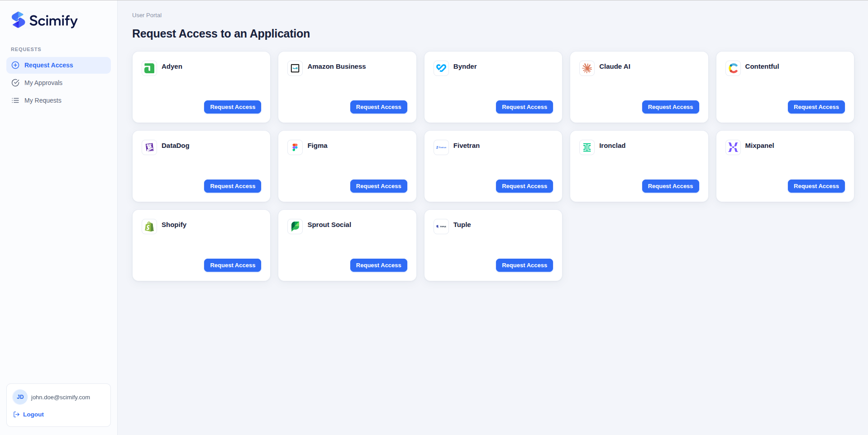Click the Amazon Business card title
Screen dimensions: 868x435
[337, 66]
